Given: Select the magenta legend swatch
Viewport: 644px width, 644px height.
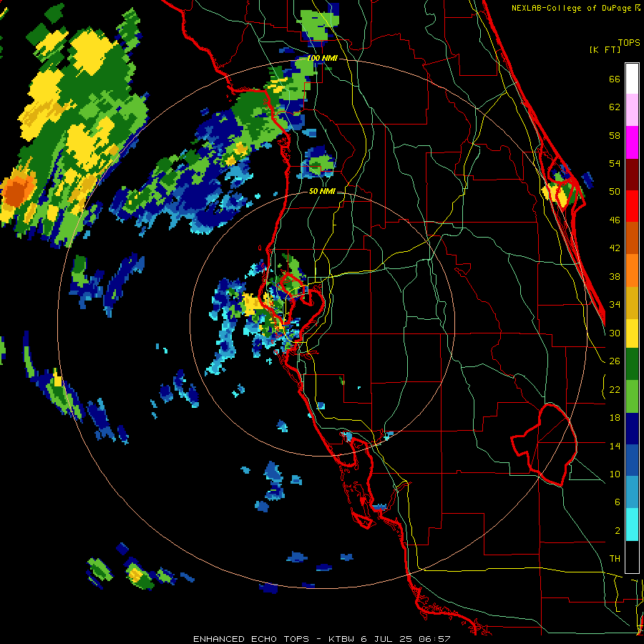Looking at the screenshot, I should point(632,142).
